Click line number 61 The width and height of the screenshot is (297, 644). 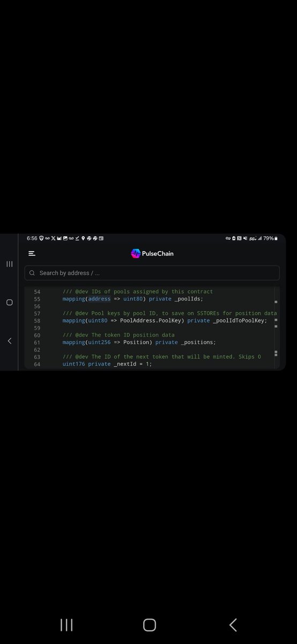(37, 342)
